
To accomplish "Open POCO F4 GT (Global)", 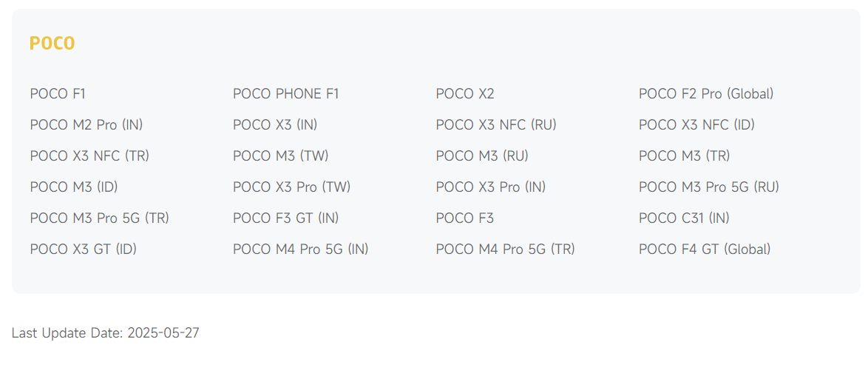I will pyautogui.click(x=704, y=250).
